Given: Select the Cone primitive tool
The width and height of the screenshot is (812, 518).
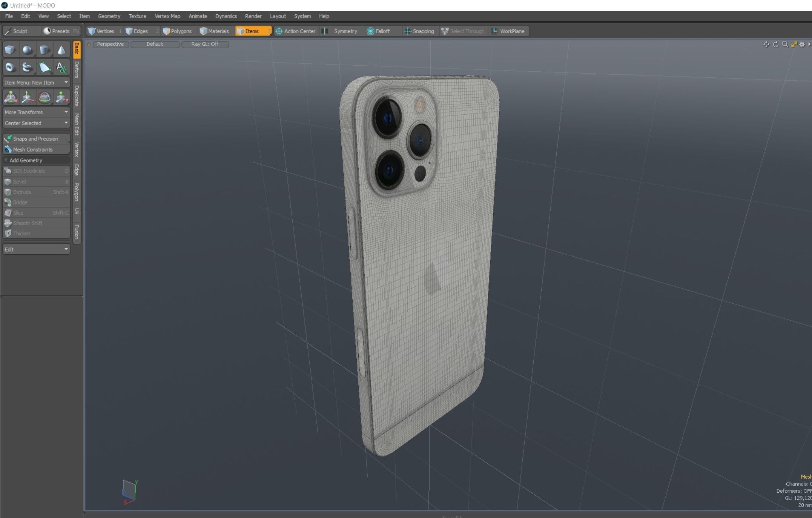Looking at the screenshot, I should click(61, 50).
